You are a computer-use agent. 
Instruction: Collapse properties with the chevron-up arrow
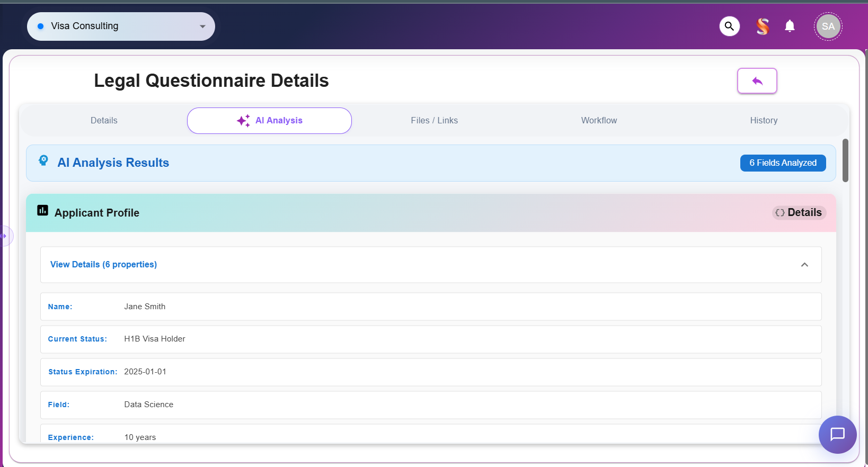tap(804, 265)
